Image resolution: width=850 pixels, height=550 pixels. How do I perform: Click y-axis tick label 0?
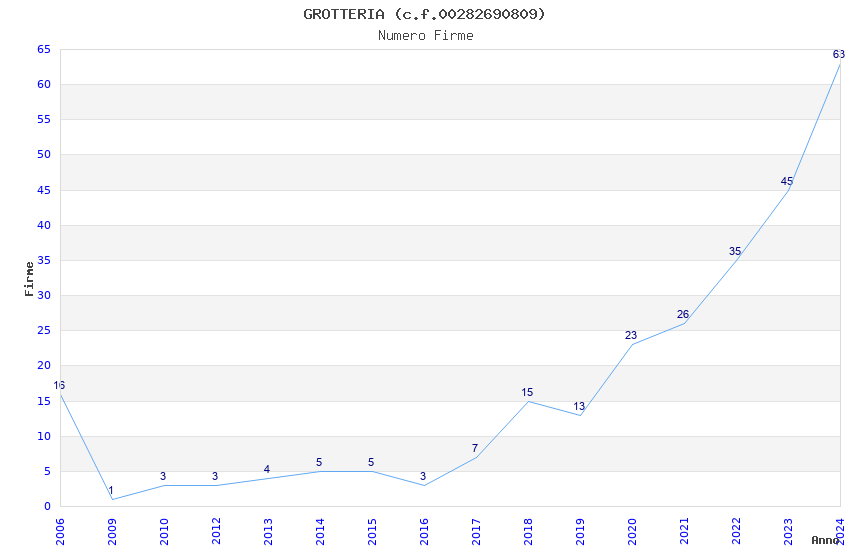(x=47, y=507)
